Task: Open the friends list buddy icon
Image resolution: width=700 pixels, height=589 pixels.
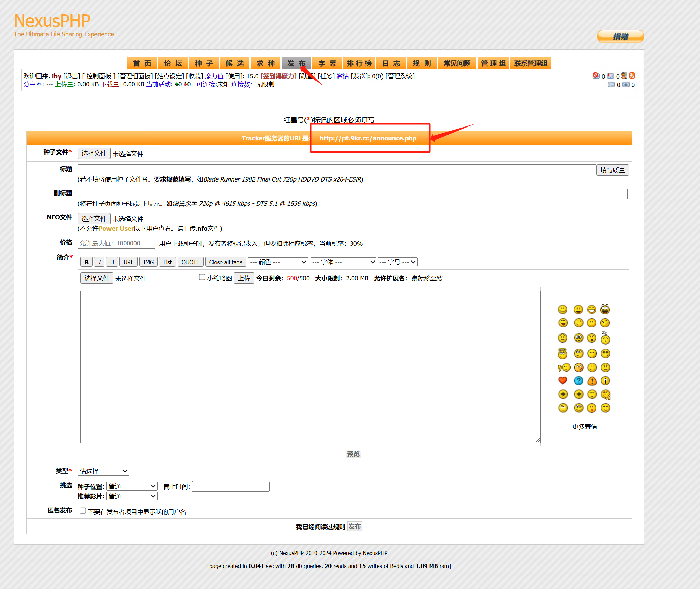Action: tap(624, 76)
